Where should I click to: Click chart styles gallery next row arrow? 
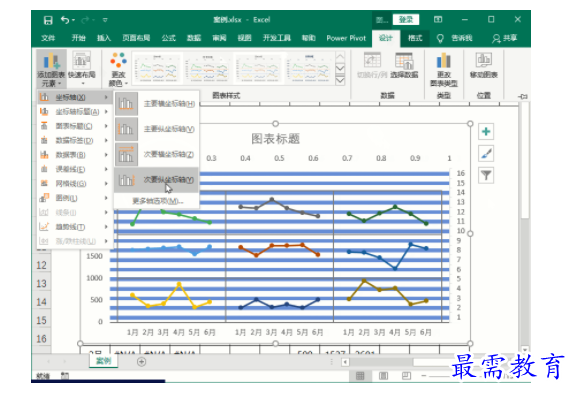tap(340, 68)
